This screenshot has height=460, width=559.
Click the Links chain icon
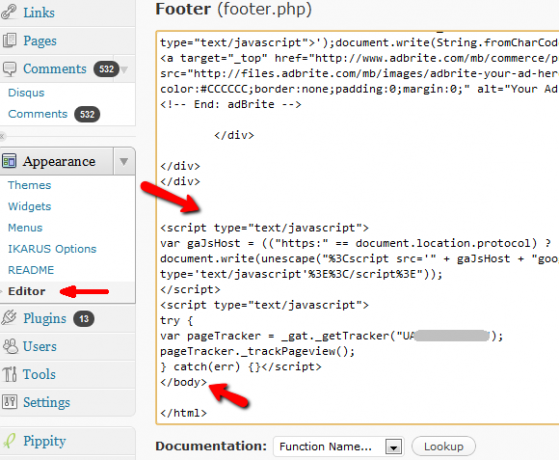tap(9, 11)
